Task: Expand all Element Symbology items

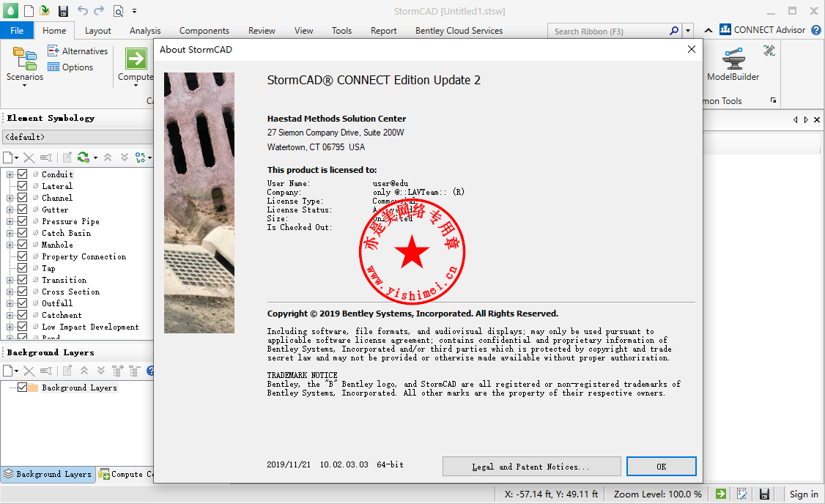Action: point(125,157)
